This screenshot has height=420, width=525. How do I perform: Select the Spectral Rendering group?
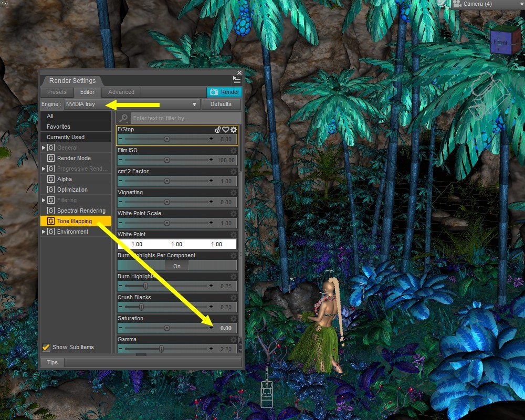coord(76,211)
